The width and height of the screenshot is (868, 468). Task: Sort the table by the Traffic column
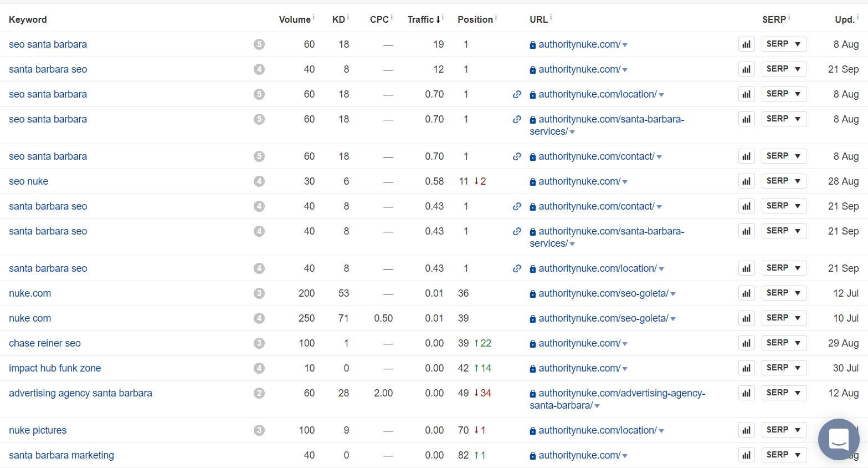click(x=424, y=19)
